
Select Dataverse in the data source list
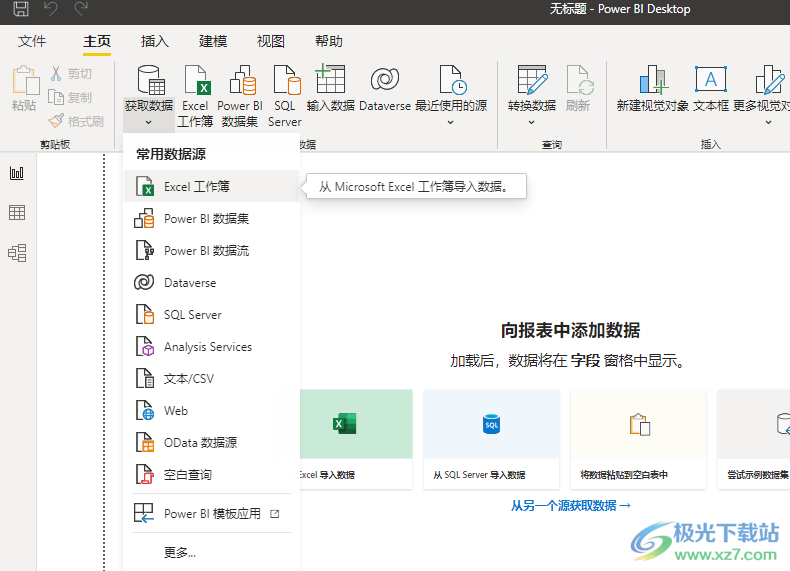pos(211,283)
